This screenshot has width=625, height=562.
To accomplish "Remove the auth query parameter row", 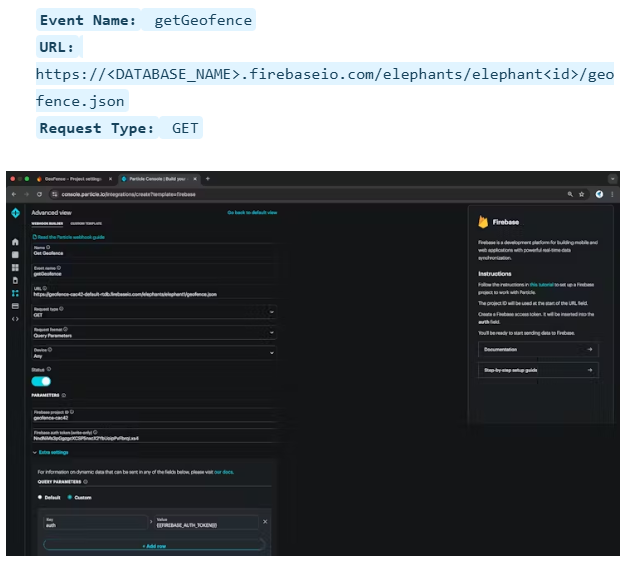I will (x=265, y=522).
